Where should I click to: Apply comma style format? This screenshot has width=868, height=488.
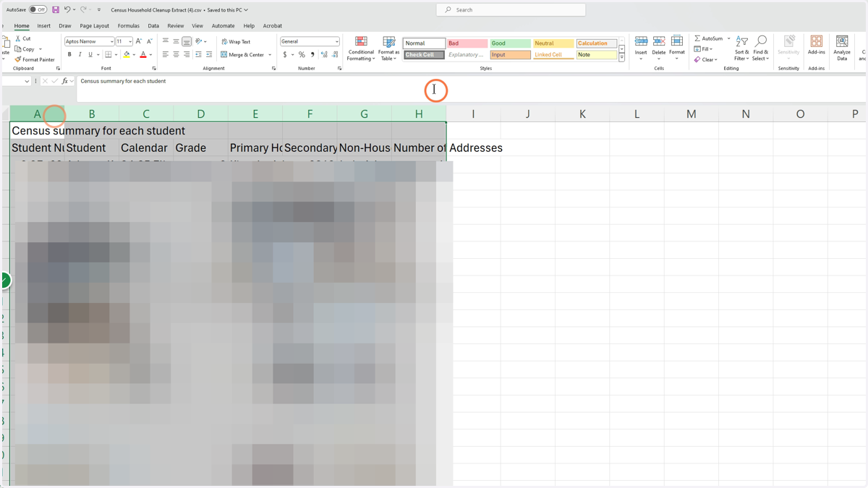(x=312, y=54)
